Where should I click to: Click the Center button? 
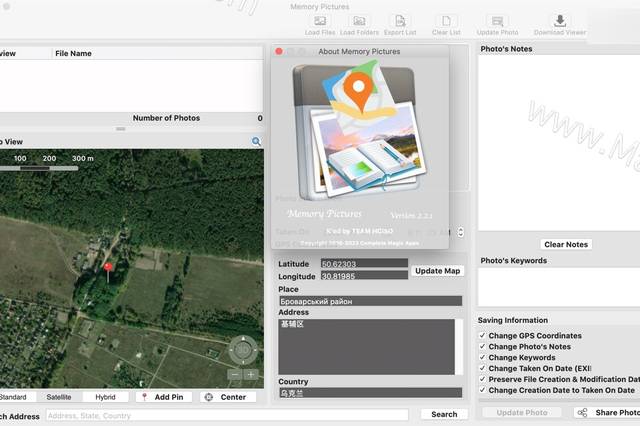pos(228,397)
